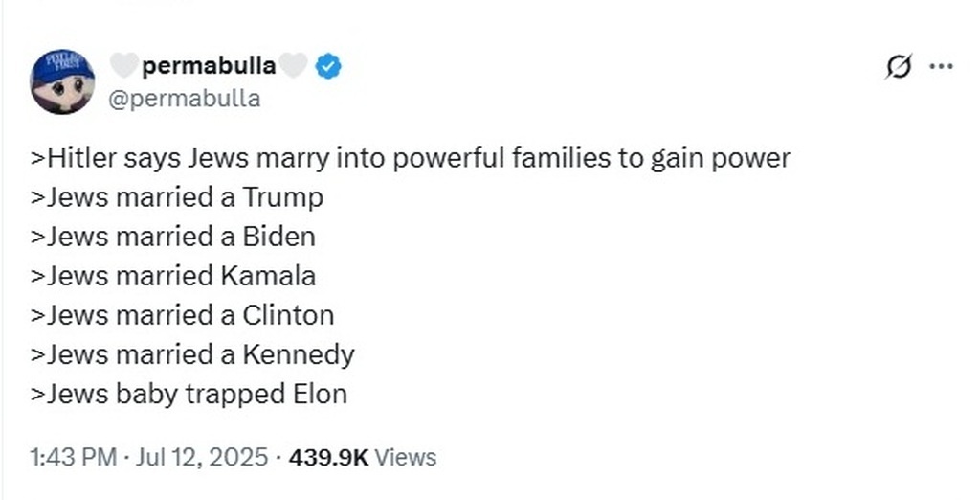Image resolution: width=980 pixels, height=500 pixels.
Task: Click the Grok slashed-circle icon
Action: (899, 67)
